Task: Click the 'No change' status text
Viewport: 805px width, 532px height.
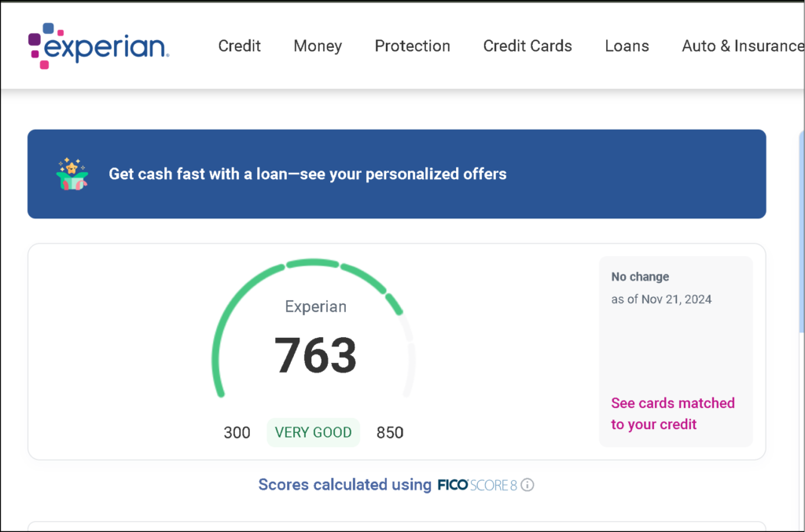Action: point(640,277)
